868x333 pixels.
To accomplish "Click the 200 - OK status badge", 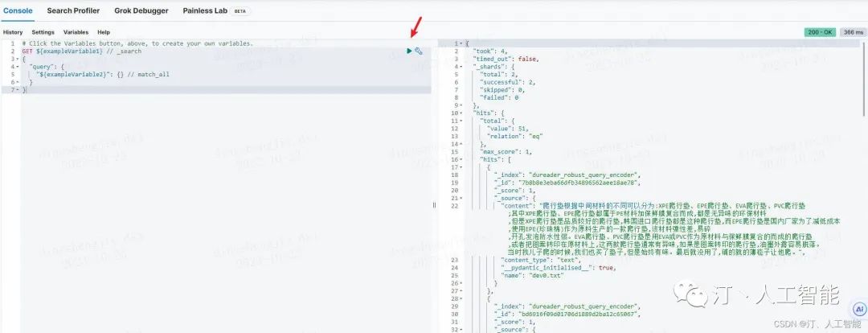I will 820,32.
